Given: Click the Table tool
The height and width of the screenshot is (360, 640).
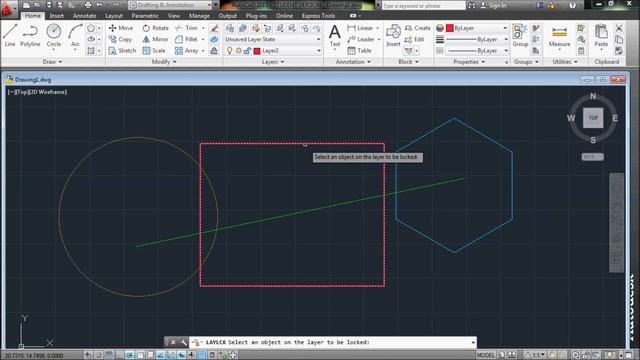Looking at the screenshot, I should 360,51.
